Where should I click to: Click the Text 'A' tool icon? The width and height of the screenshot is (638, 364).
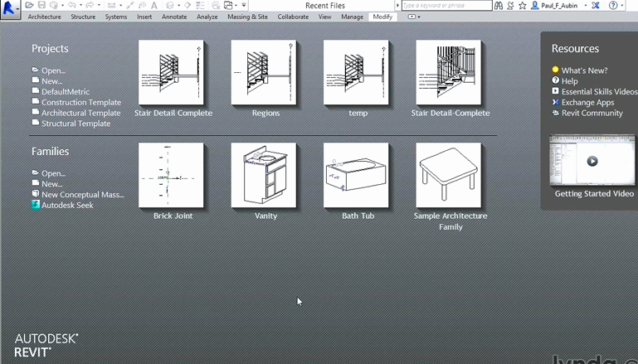154,6
